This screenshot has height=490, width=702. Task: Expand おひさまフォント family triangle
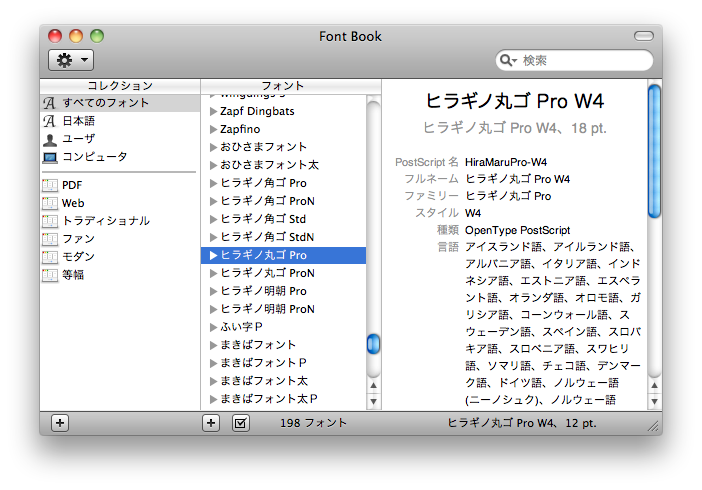(x=214, y=147)
